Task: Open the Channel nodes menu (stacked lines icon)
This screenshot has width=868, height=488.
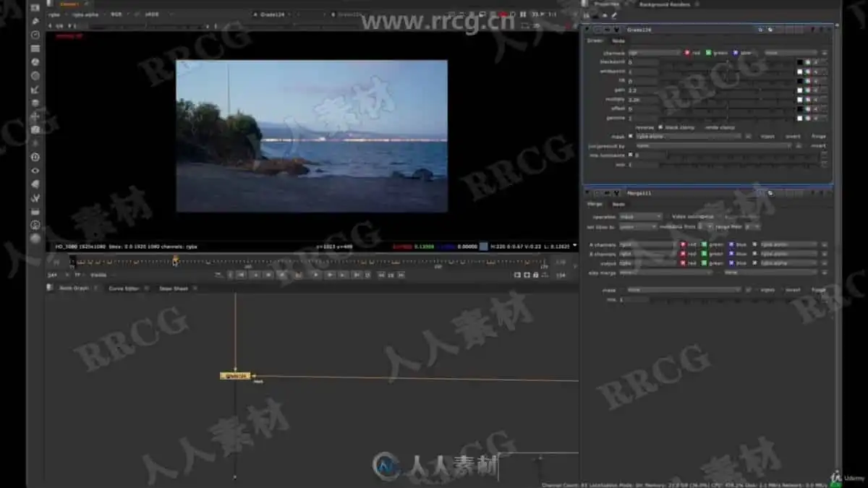Action: pos(35,48)
